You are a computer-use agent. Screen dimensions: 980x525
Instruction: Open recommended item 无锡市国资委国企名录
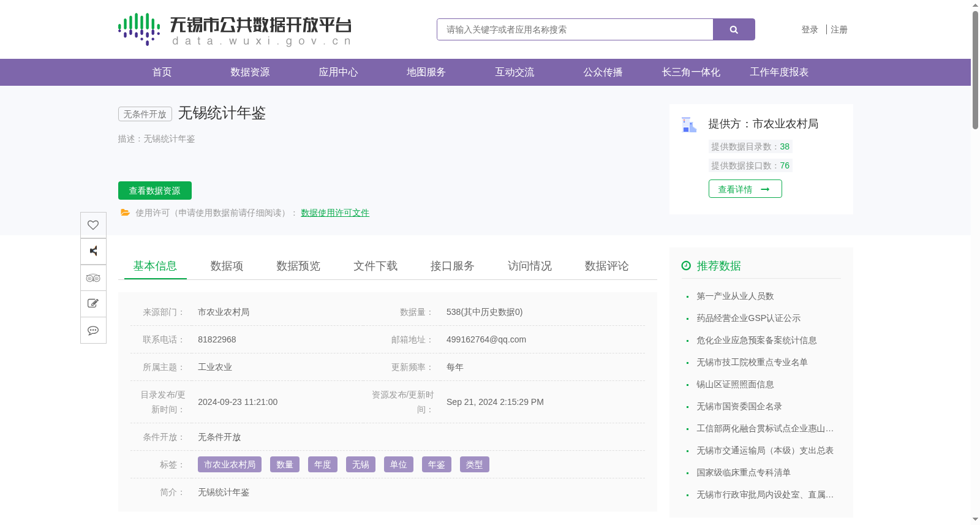coord(739,406)
